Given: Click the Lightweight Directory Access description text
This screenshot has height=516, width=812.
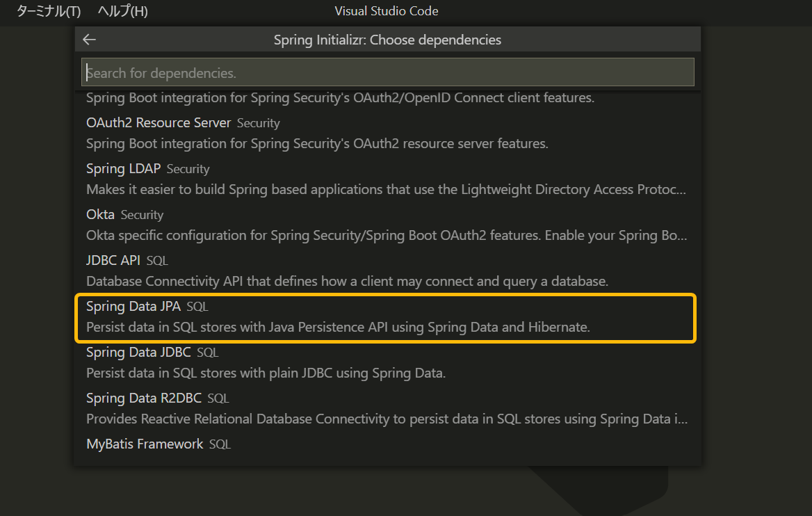Looking at the screenshot, I should [x=386, y=190].
